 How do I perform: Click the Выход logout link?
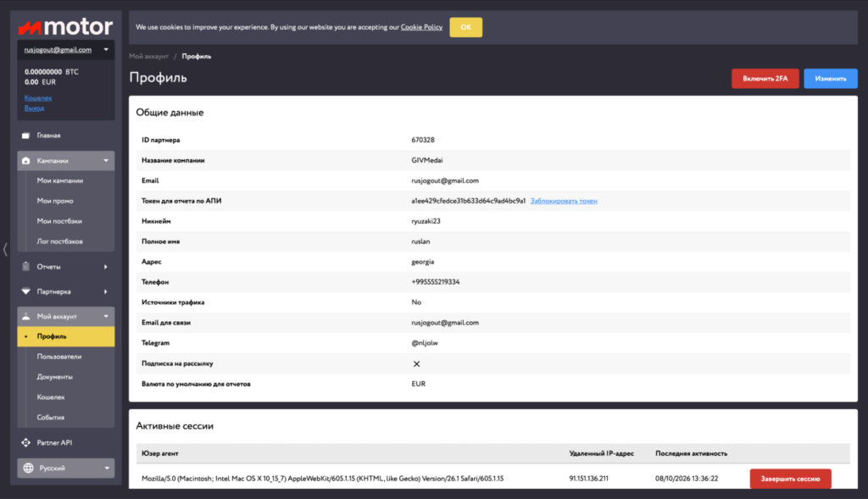[34, 108]
